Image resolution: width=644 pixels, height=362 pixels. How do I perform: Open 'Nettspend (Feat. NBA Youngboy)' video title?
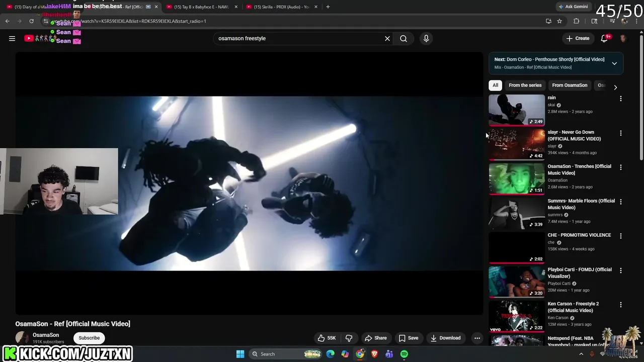[579, 342]
